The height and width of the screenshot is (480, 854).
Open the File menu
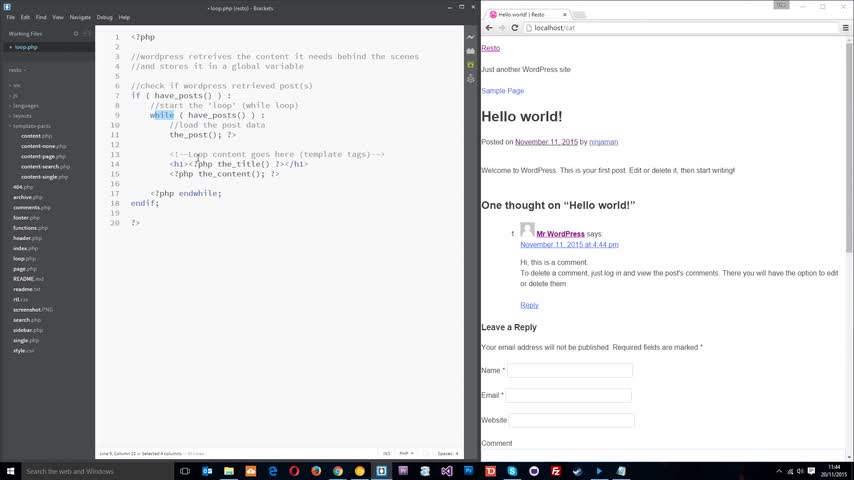click(x=10, y=17)
